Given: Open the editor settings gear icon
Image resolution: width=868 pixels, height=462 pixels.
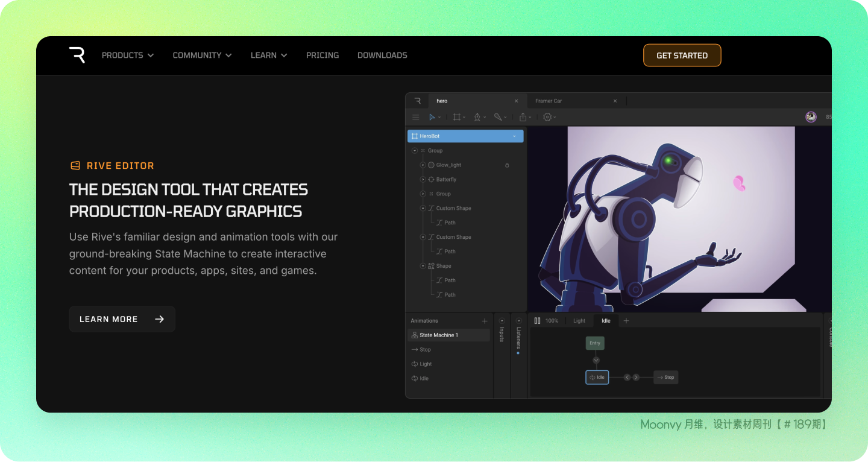Looking at the screenshot, I should coord(547,117).
